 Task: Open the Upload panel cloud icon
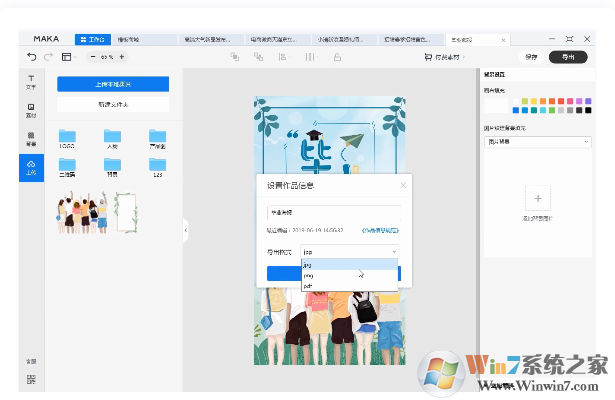coord(30,166)
